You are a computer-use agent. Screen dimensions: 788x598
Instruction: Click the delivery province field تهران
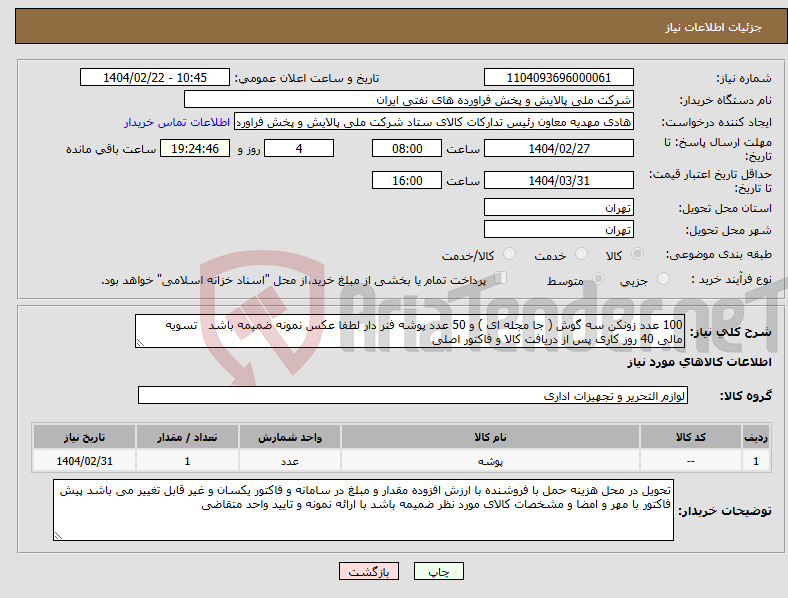(x=558, y=207)
